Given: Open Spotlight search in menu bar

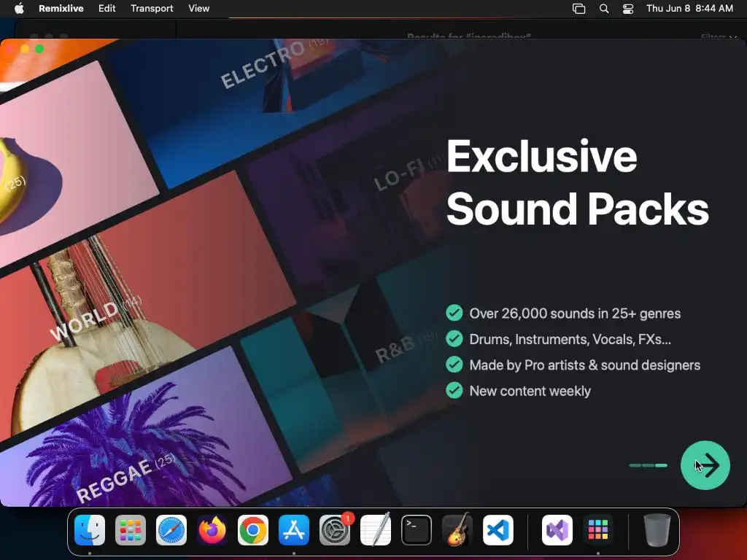Looking at the screenshot, I should pyautogui.click(x=603, y=9).
